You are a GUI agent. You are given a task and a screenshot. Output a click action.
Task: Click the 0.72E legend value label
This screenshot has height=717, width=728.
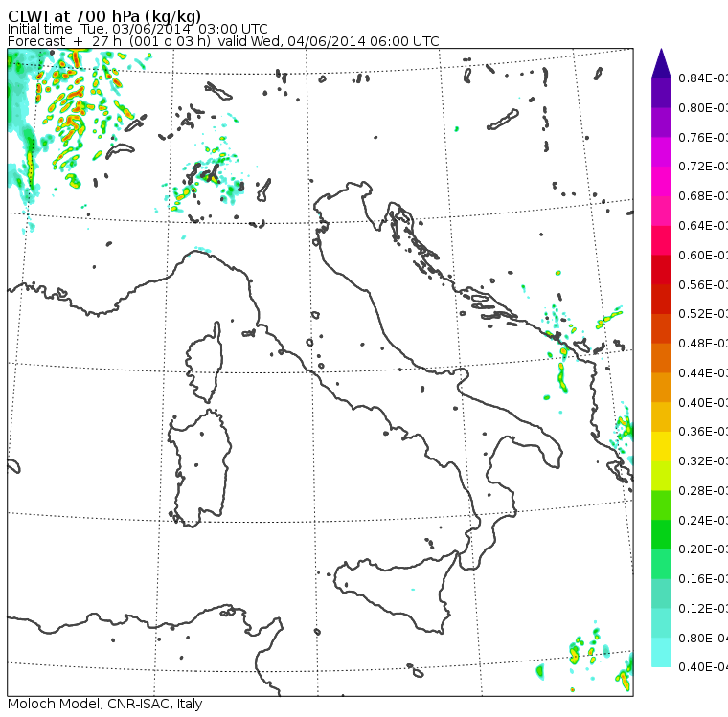pos(703,167)
